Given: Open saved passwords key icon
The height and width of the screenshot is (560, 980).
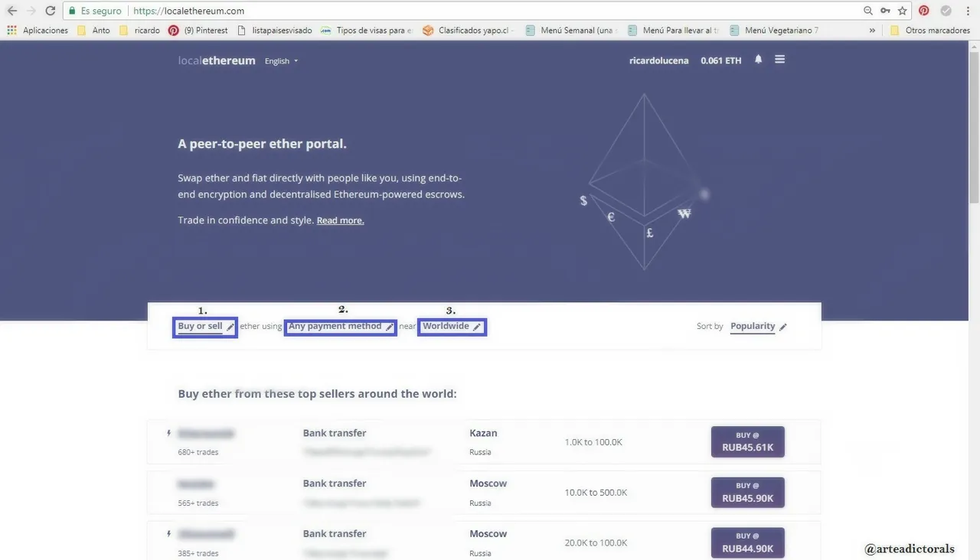Looking at the screenshot, I should pyautogui.click(x=885, y=11).
